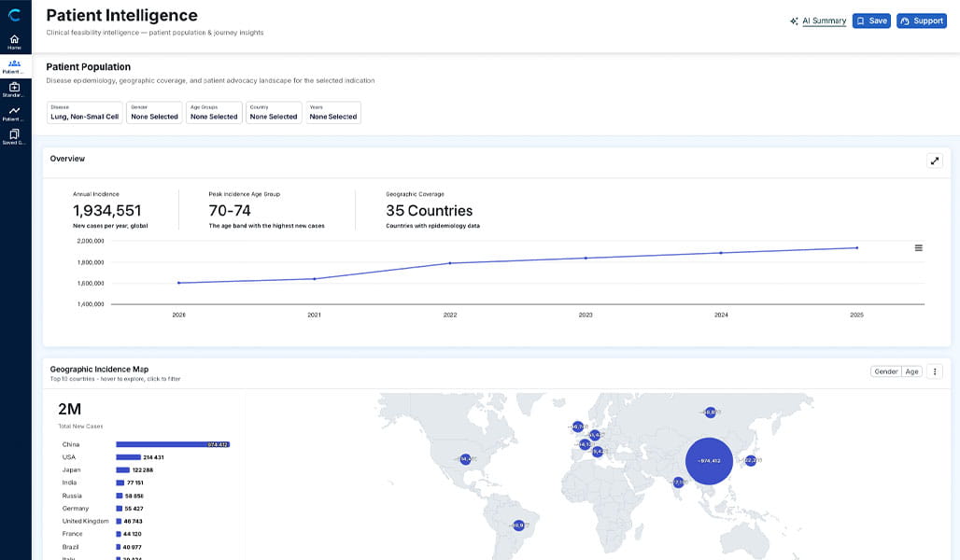Viewport: 960px width, 560px height.
Task: Select the China bar in country list
Action: click(x=173, y=444)
